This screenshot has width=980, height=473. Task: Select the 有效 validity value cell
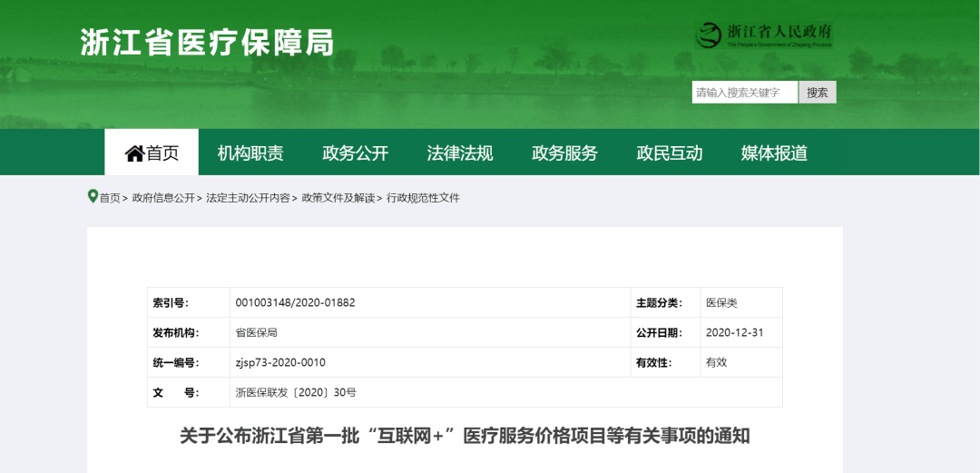coord(741,362)
